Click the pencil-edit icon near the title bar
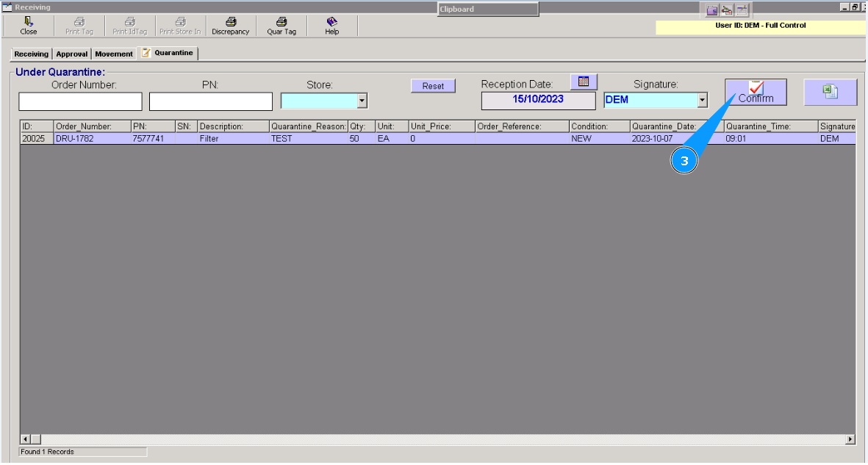Screen dimensions: 868x465 coord(725,10)
